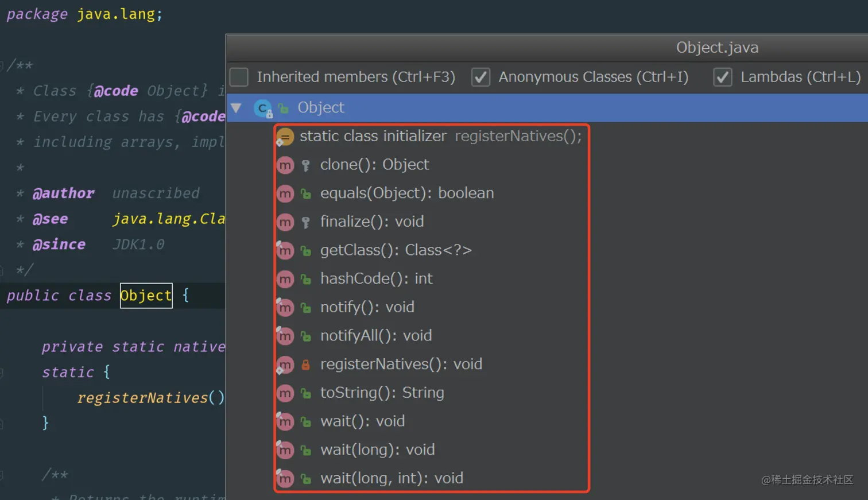Choose wait(long, int): void method
The width and height of the screenshot is (868, 500).
392,478
